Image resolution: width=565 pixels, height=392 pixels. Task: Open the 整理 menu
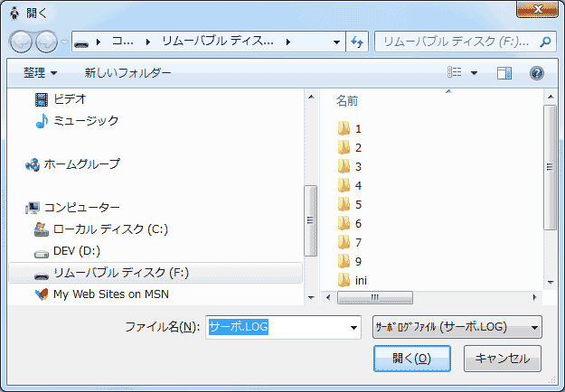tap(41, 73)
